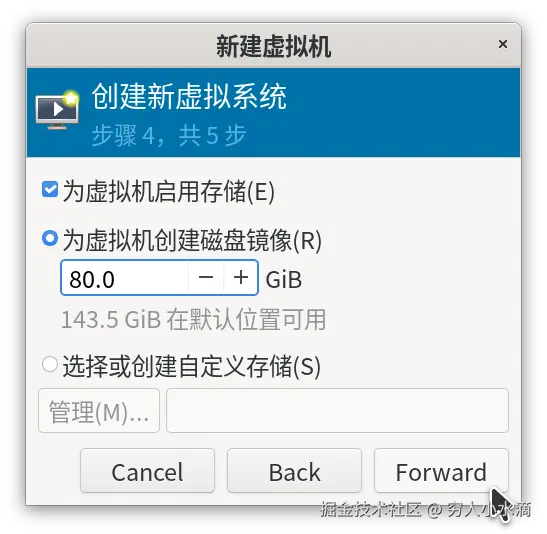Click the 掘金技术社区 watermark text
Viewport: 547px width, 534px height.
coord(371,510)
